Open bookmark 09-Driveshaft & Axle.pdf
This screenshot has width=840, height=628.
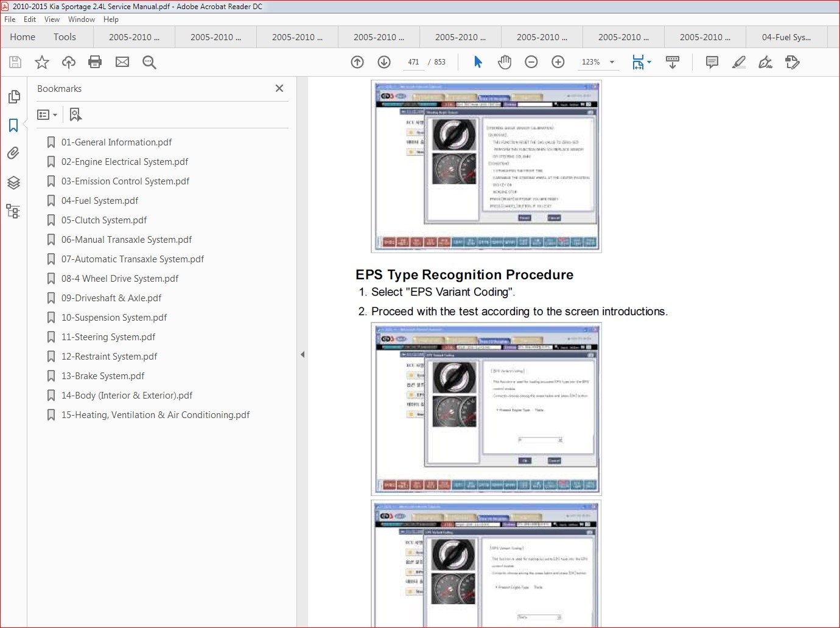(x=111, y=298)
